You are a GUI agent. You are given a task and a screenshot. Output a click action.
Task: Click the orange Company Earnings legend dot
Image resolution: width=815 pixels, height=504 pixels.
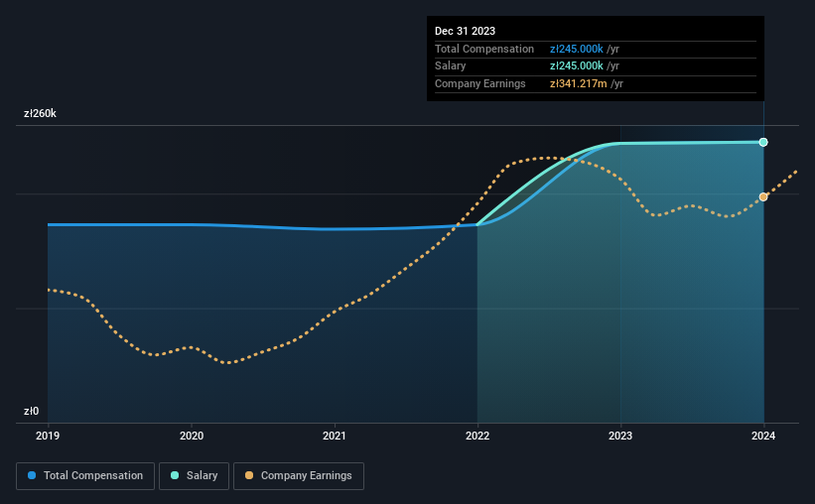coord(249,475)
